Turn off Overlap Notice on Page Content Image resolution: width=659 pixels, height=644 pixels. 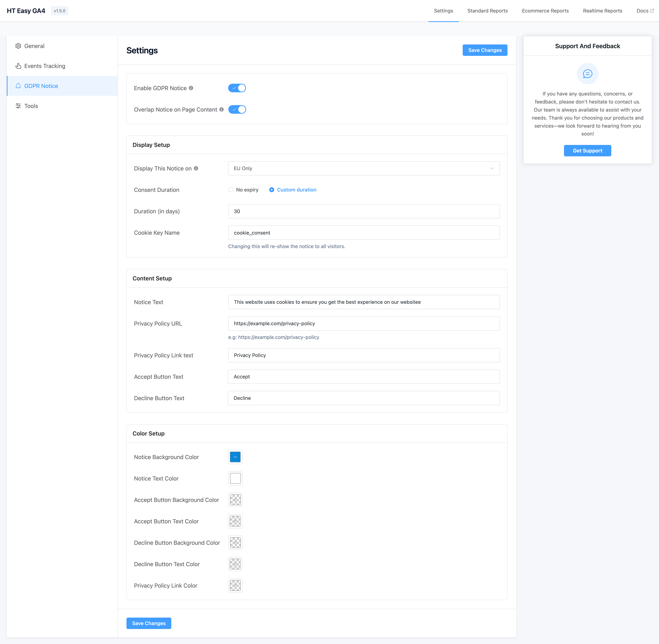237,109
